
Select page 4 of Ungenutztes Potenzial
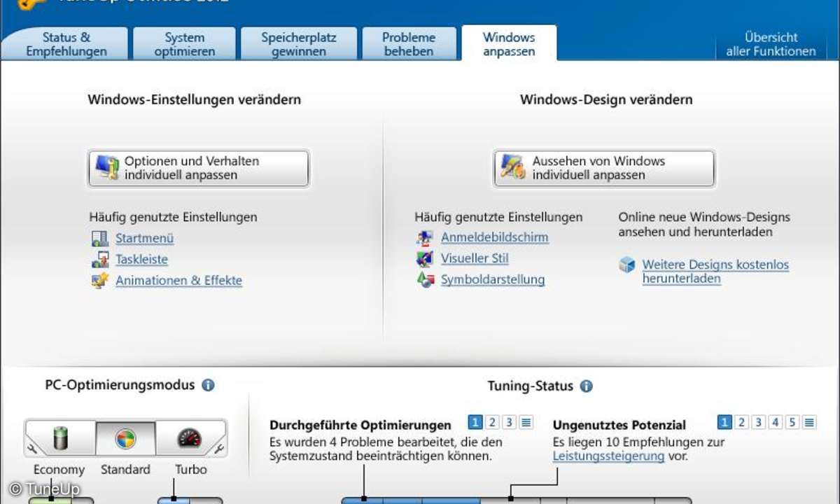[776, 422]
